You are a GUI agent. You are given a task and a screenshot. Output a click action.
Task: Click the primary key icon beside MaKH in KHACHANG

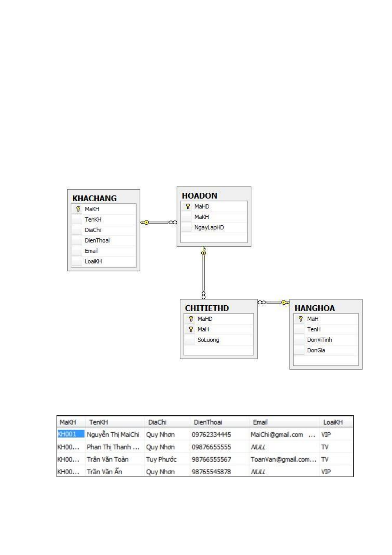tap(78, 209)
